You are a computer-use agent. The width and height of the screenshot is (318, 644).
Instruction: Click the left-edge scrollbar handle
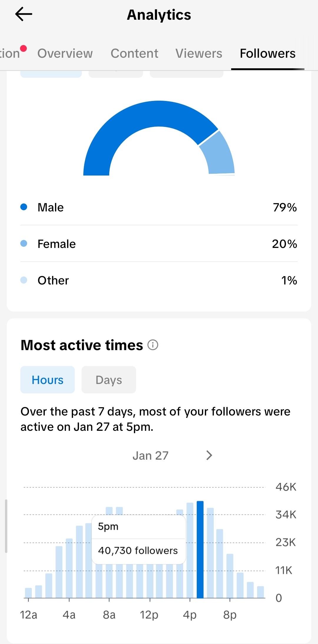(x=6, y=526)
